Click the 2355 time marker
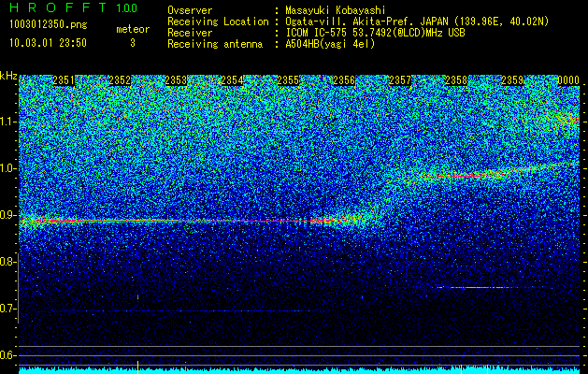This screenshot has height=374, width=588. coord(288,80)
